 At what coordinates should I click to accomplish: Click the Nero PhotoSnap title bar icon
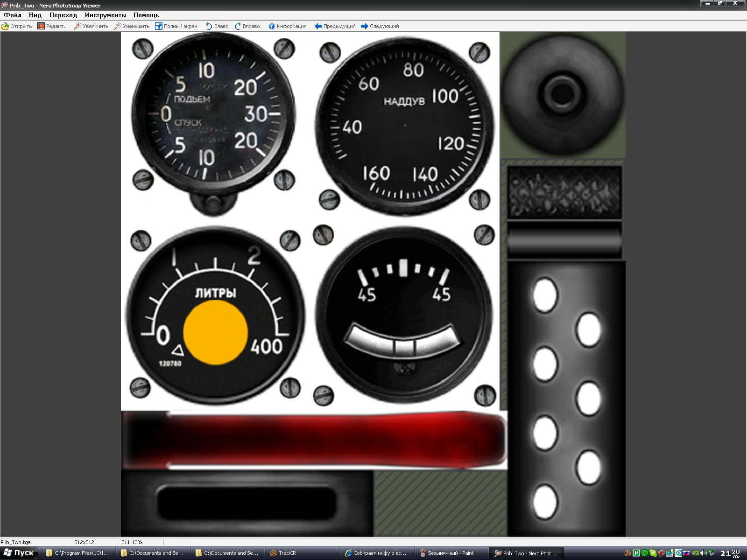click(x=5, y=5)
